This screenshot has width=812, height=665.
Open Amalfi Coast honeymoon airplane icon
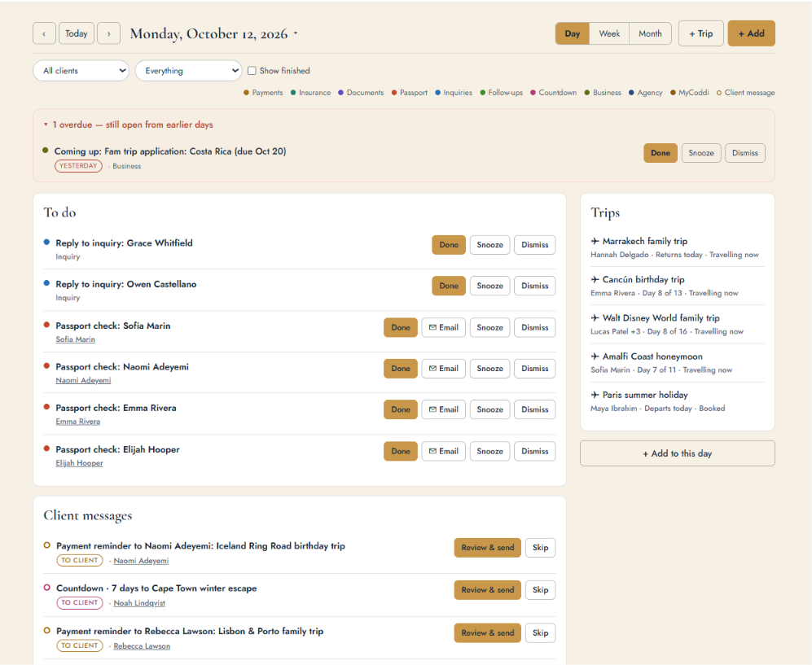(x=595, y=356)
